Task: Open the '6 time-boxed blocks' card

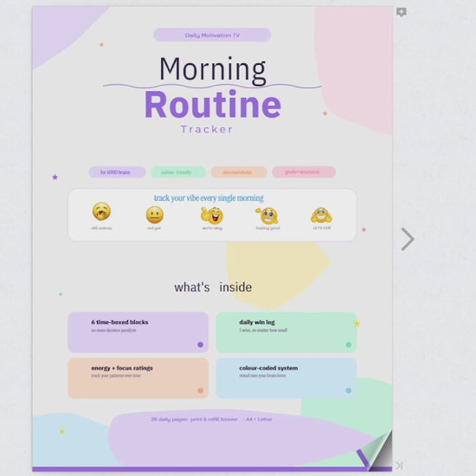Action: tap(138, 332)
